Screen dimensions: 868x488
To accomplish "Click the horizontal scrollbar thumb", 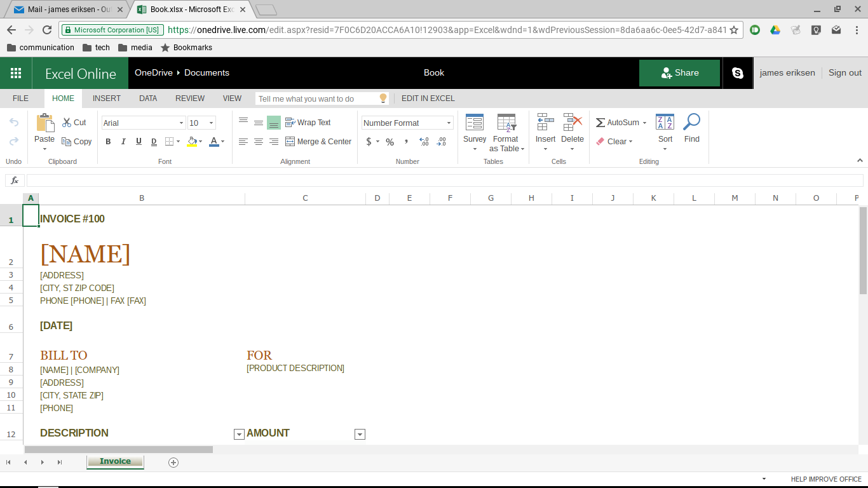I will (x=118, y=449).
